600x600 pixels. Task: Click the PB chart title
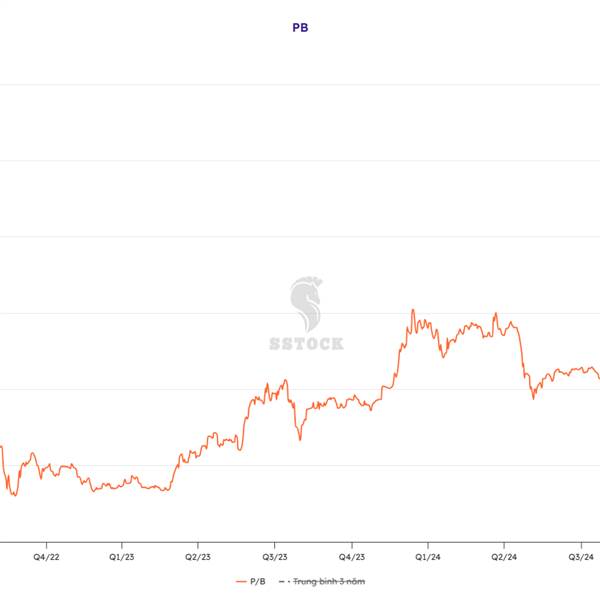click(300, 28)
